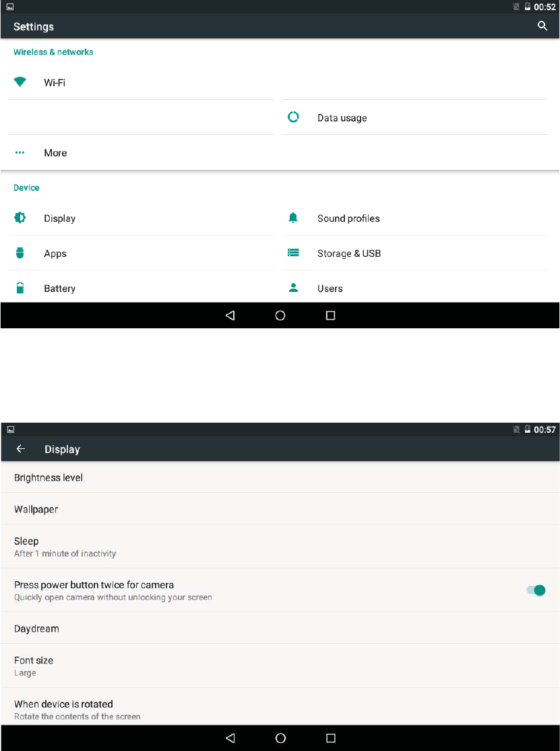
Task: Tap the 00:52 clock
Action: (545, 7)
